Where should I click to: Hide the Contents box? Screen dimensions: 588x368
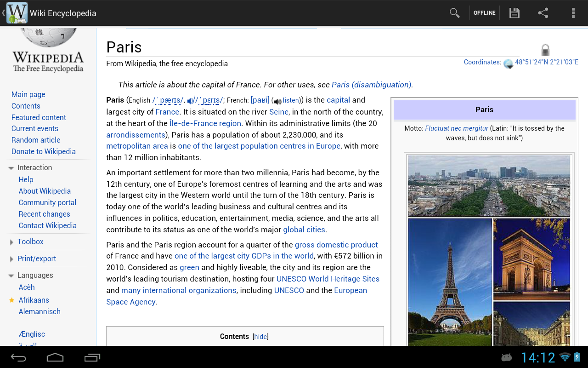[260, 337]
